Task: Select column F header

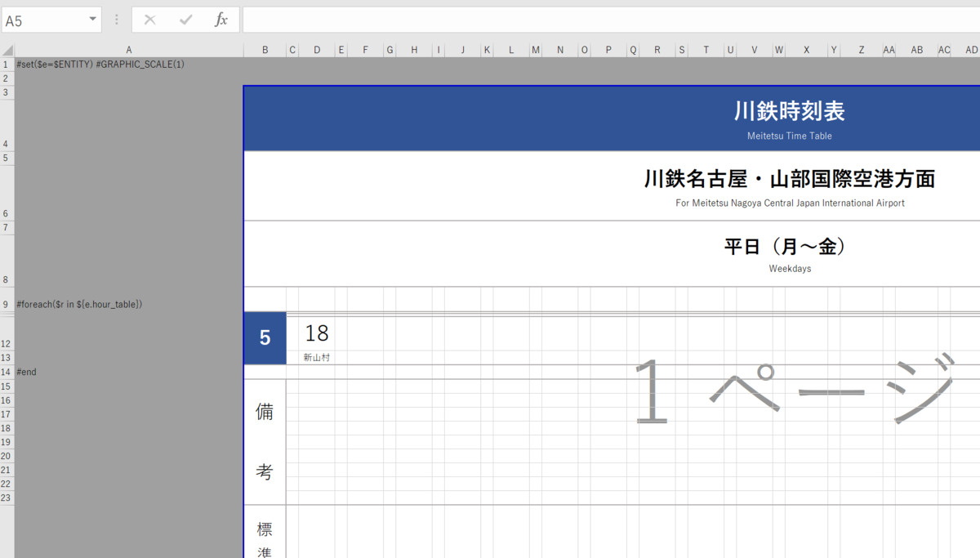Action: 365,50
